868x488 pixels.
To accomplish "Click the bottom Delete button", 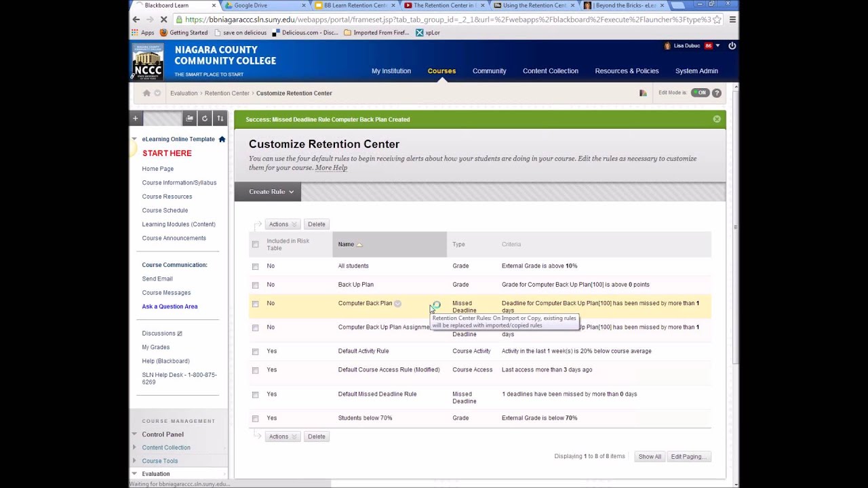I will [317, 436].
